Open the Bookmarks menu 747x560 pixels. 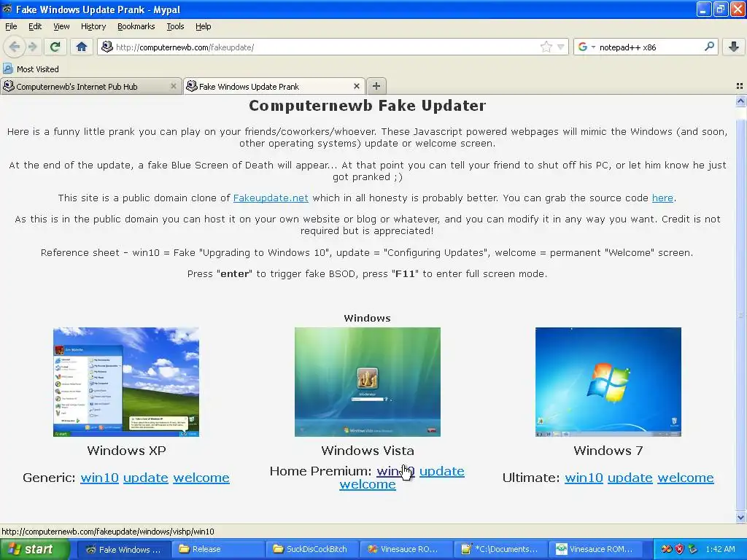[136, 26]
